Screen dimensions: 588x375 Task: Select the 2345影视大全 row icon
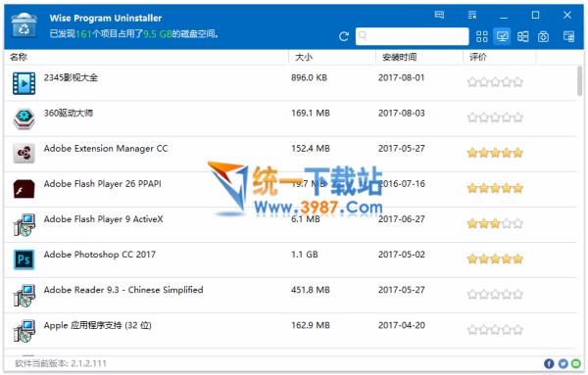point(24,83)
